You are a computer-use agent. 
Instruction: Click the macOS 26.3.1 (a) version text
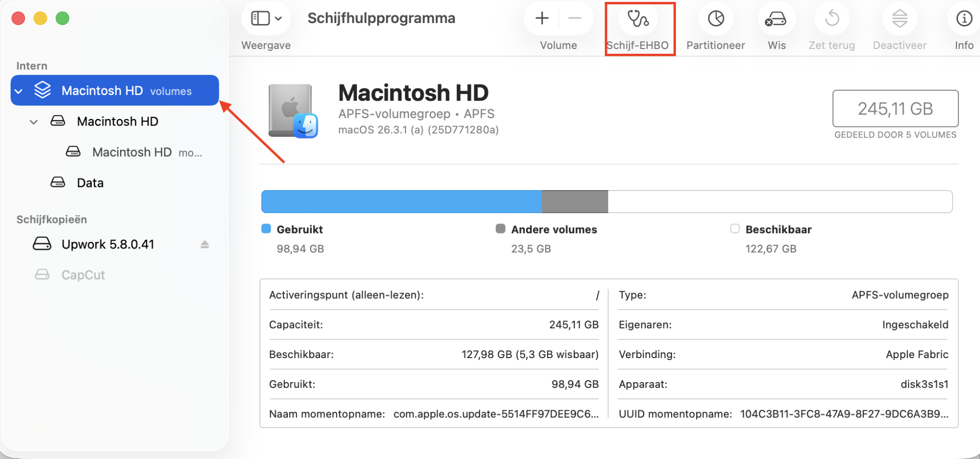click(x=418, y=130)
